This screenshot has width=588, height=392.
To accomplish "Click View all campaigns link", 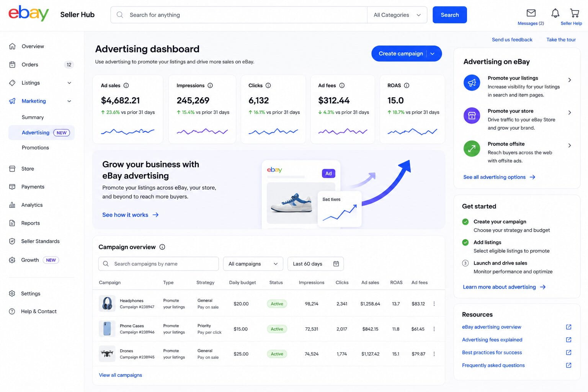I will [120, 375].
